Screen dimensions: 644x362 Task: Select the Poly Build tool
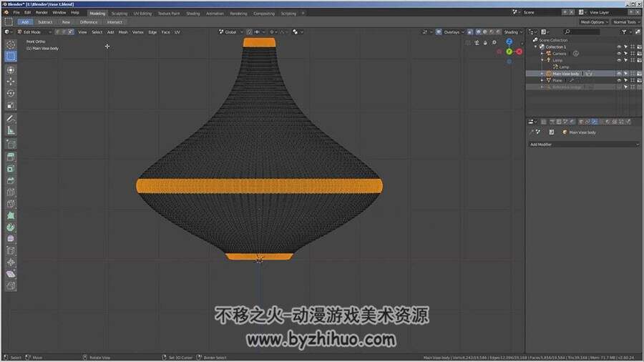(11, 216)
